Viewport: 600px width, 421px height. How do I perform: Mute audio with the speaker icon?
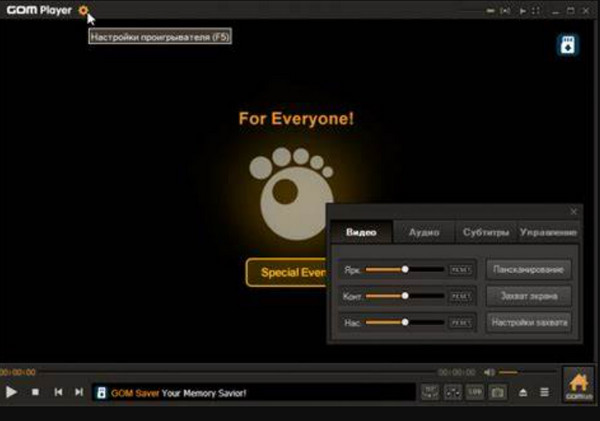(x=489, y=372)
